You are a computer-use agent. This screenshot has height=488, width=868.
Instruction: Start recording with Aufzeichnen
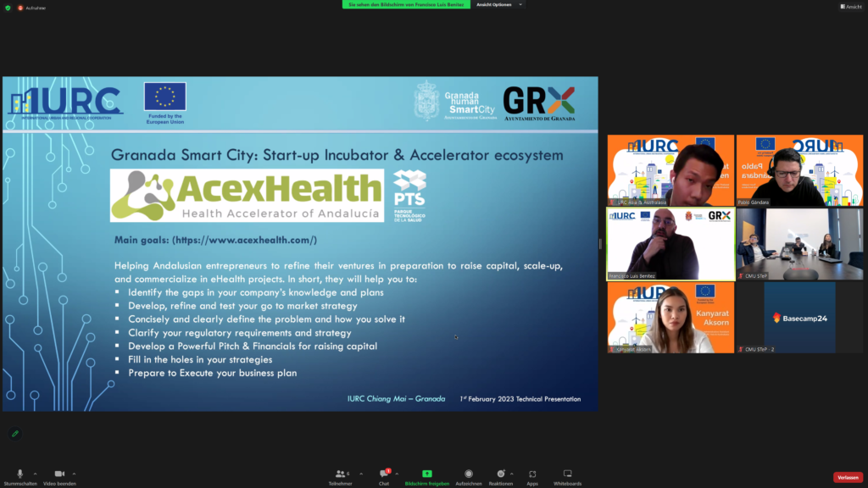[469, 474]
